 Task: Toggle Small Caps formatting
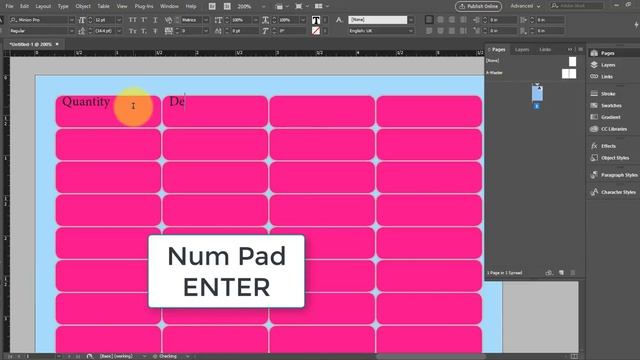(132, 31)
